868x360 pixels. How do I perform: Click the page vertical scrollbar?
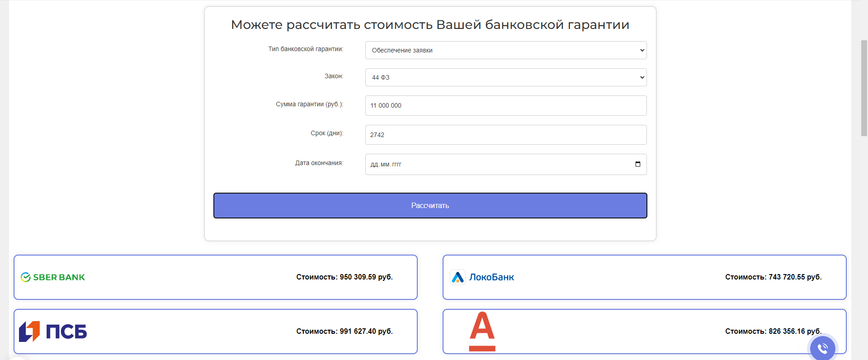click(x=864, y=88)
